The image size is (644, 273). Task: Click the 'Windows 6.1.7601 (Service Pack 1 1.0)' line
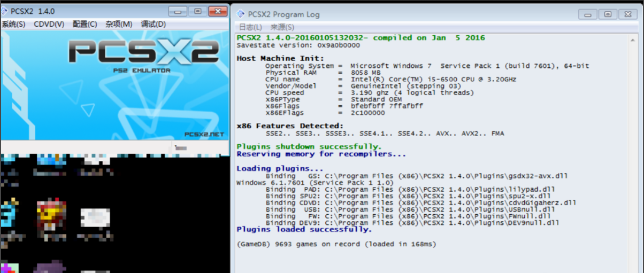point(315,183)
